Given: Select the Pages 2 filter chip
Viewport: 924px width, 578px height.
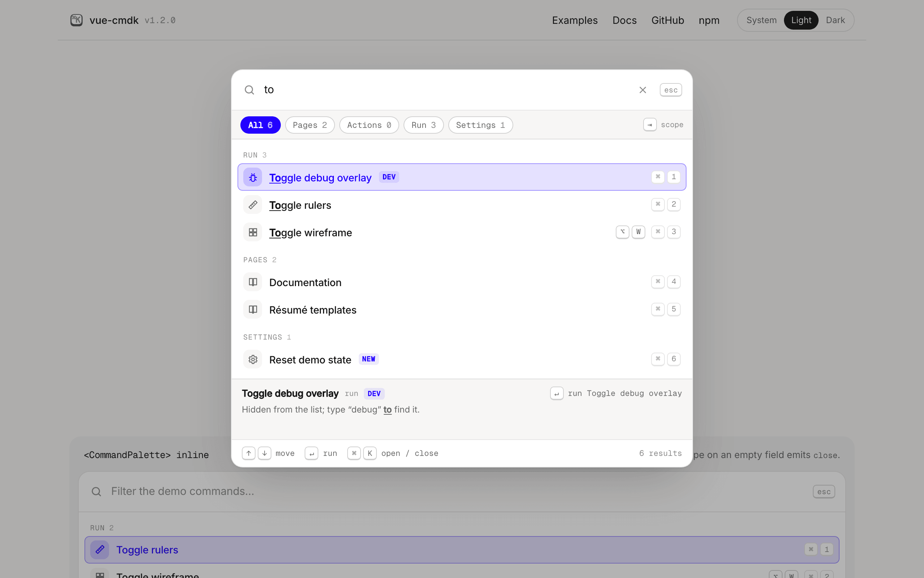Looking at the screenshot, I should coord(310,125).
